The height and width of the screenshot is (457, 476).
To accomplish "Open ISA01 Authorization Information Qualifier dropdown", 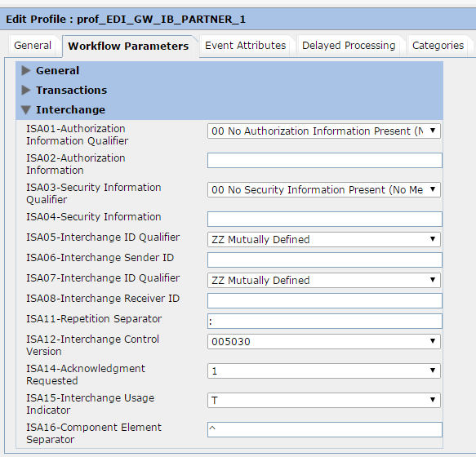I will [x=324, y=131].
